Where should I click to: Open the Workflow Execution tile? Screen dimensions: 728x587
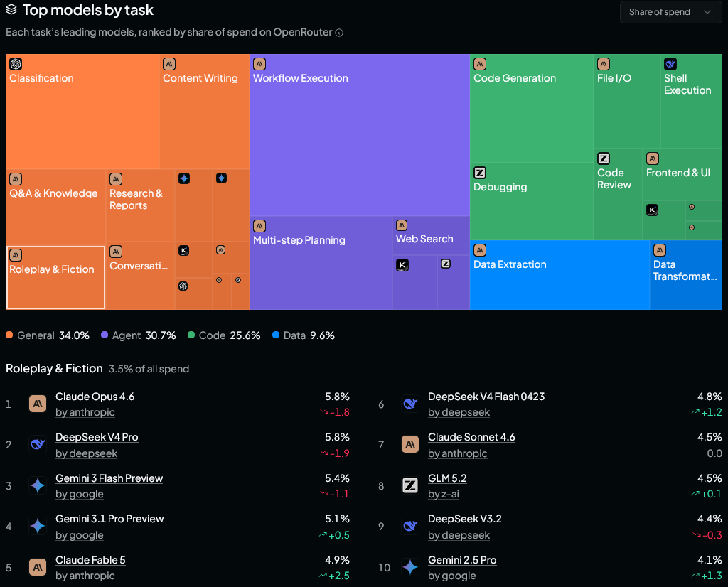point(359,135)
